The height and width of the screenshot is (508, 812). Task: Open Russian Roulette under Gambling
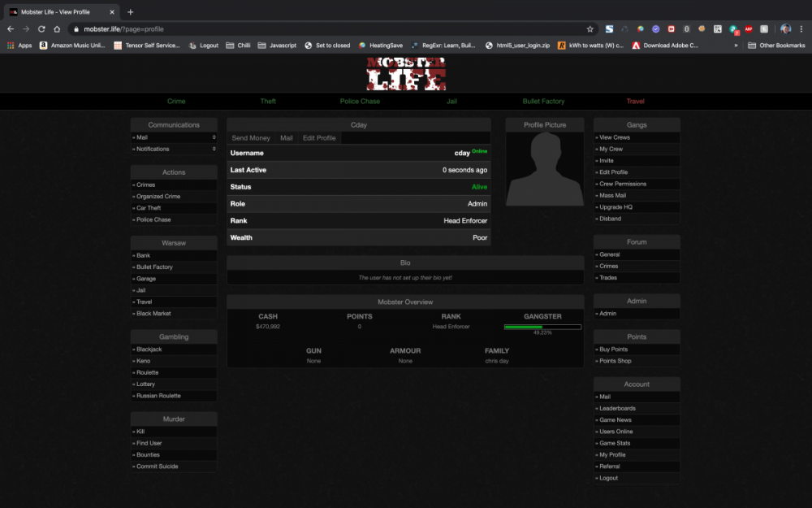158,395
